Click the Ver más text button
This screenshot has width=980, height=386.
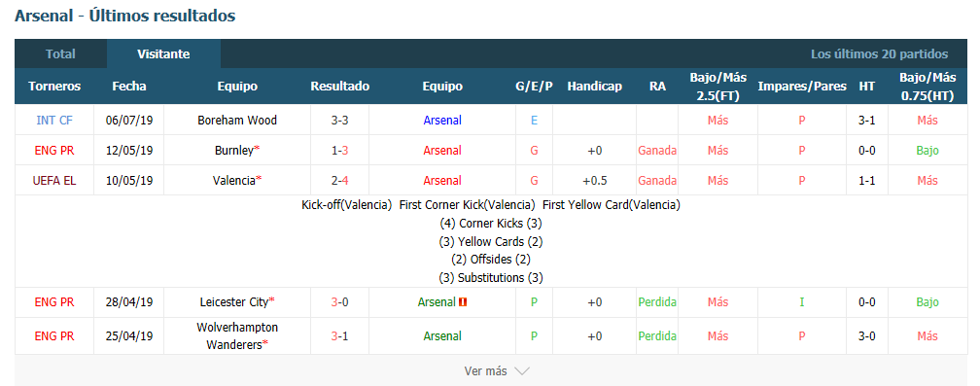point(486,371)
